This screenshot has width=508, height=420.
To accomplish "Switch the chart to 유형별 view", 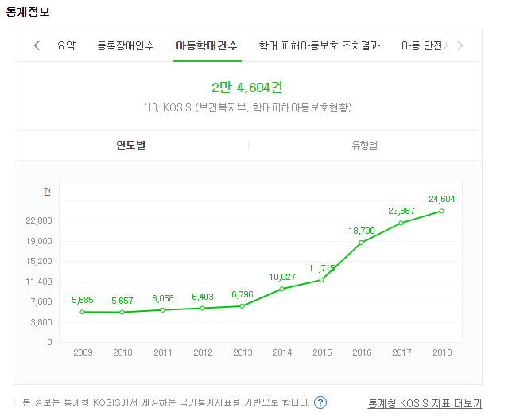I will coord(365,146).
